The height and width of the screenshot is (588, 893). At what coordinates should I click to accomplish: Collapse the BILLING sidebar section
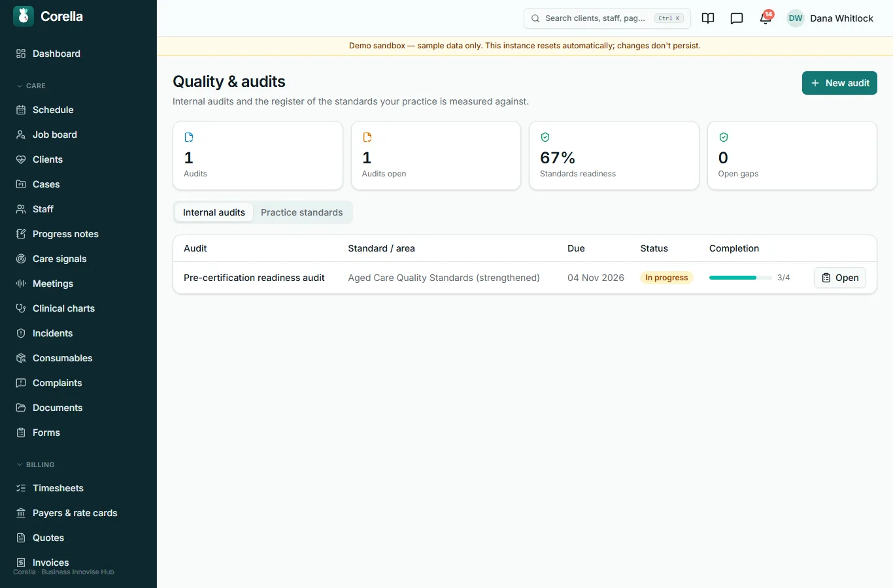[x=35, y=465]
